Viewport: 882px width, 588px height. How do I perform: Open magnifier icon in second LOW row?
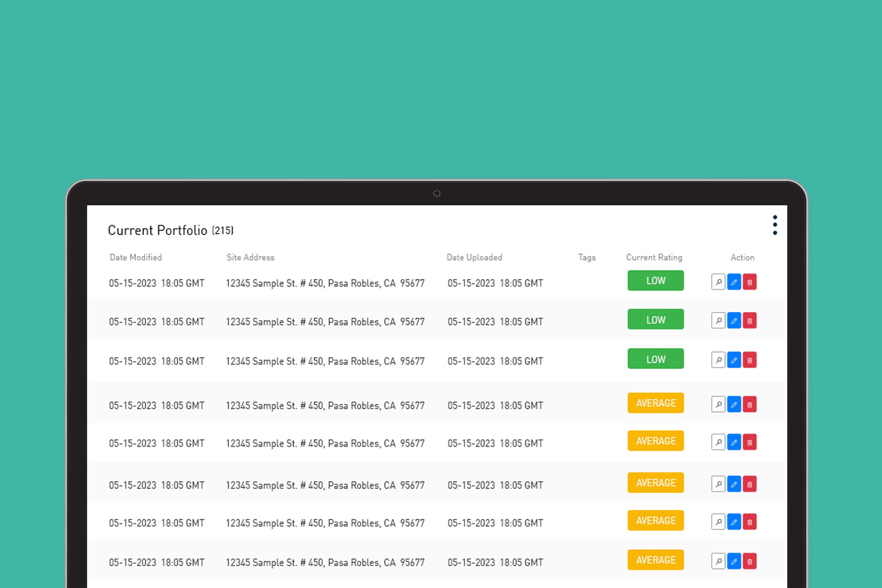click(x=718, y=321)
